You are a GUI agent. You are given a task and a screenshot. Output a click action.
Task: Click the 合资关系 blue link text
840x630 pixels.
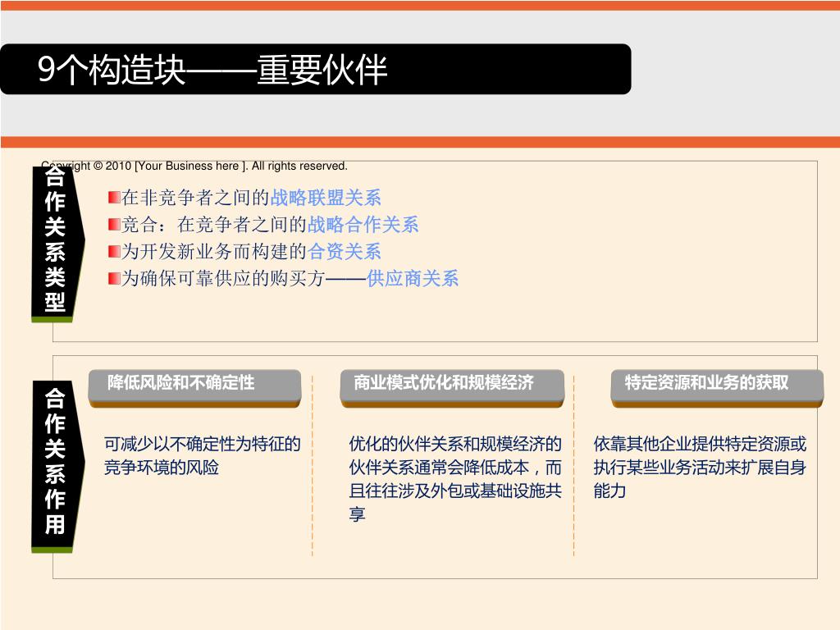(x=345, y=251)
